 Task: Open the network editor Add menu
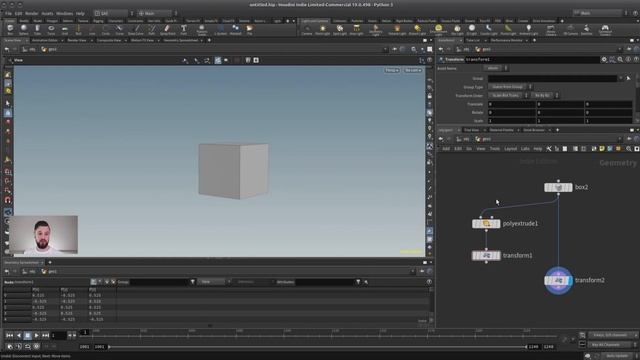446,149
